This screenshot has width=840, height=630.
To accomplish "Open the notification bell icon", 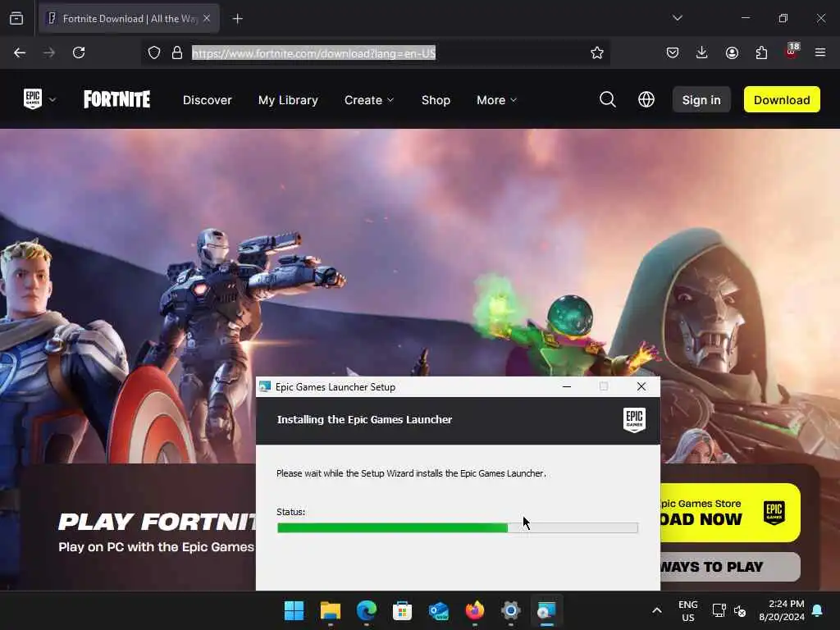I will [818, 610].
